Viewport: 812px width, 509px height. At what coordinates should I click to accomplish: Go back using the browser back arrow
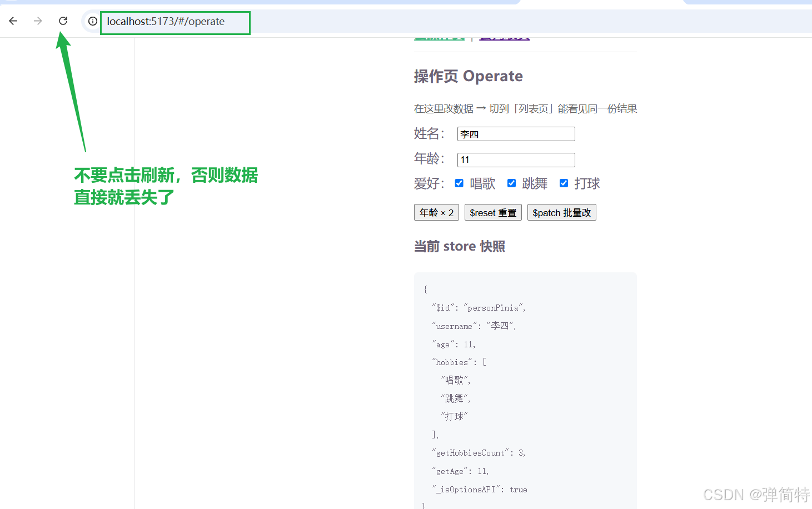pos(13,21)
